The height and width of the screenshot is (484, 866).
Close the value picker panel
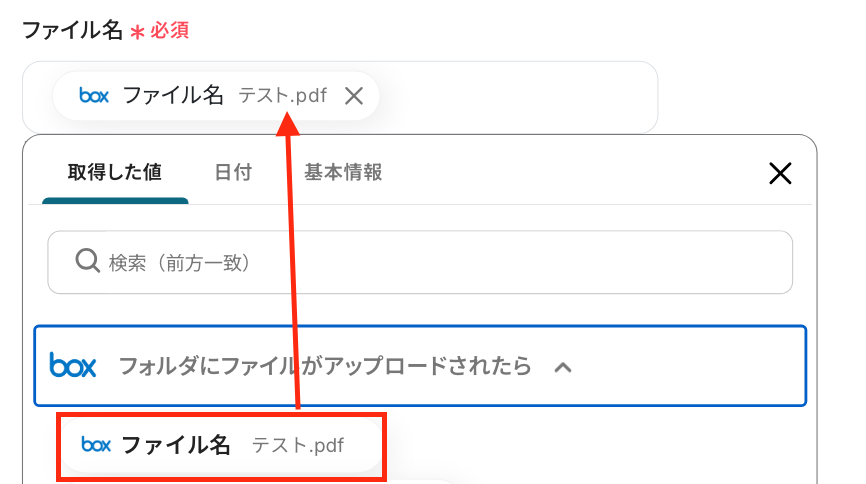click(x=780, y=173)
